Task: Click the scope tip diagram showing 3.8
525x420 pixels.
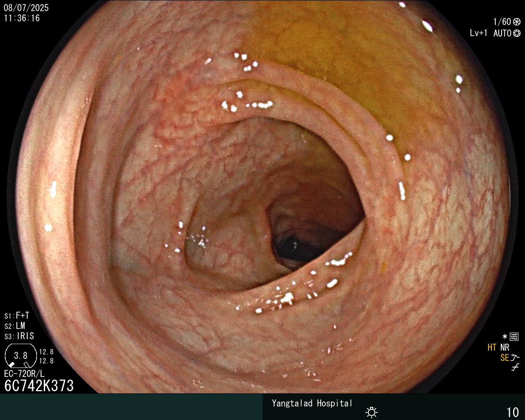Action: [x=21, y=356]
